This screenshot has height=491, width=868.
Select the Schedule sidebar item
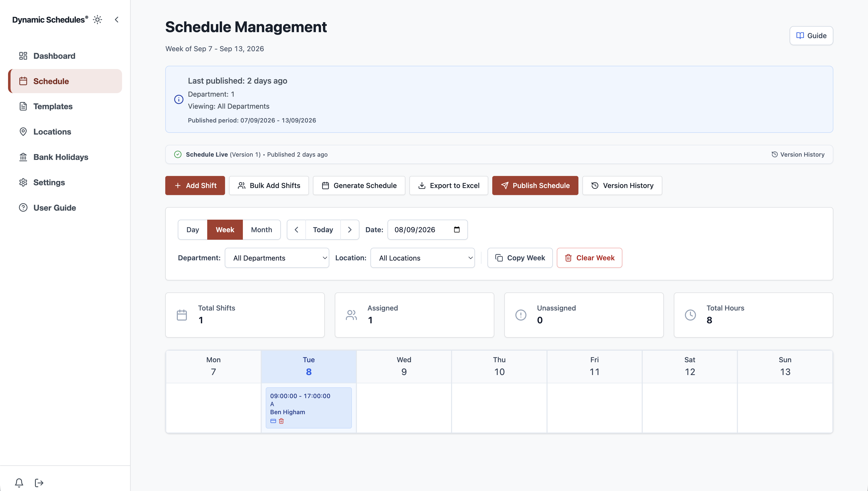tap(65, 81)
